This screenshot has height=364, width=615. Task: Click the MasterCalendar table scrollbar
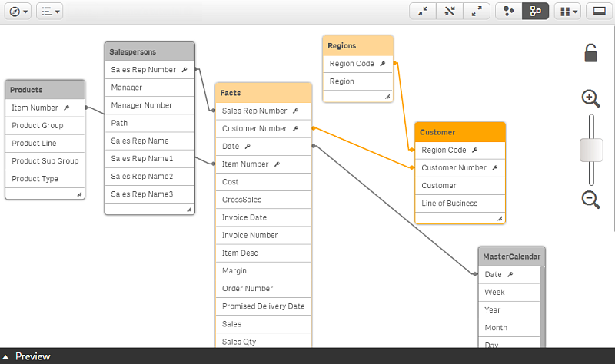543,307
